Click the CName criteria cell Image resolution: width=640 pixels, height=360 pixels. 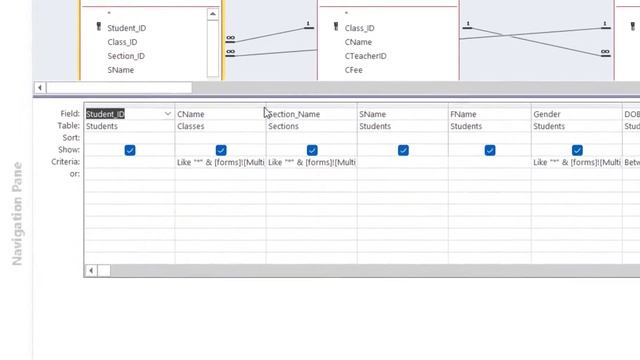pyautogui.click(x=220, y=162)
